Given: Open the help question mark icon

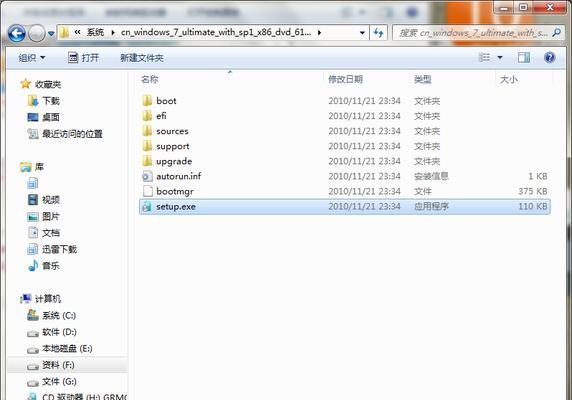Looking at the screenshot, I should (x=549, y=57).
